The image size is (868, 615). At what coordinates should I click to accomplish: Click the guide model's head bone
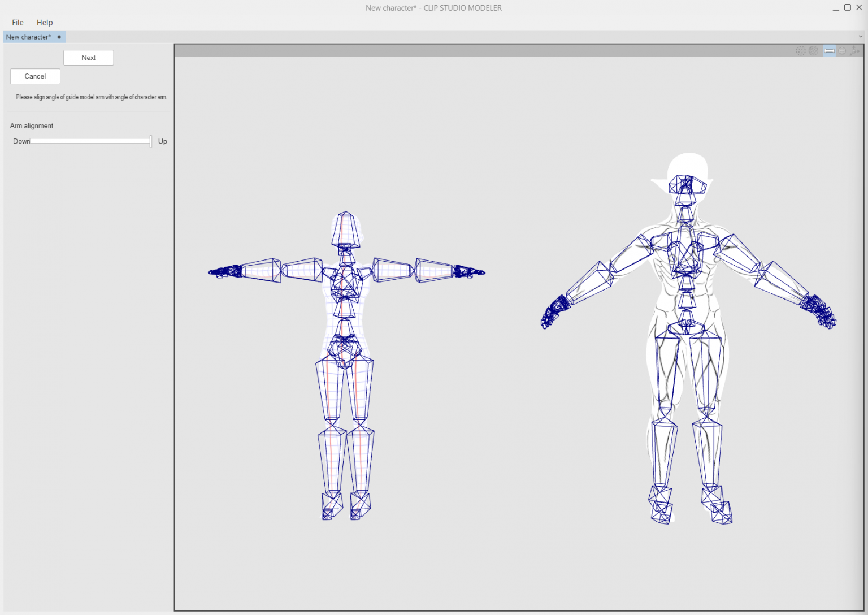click(x=345, y=229)
